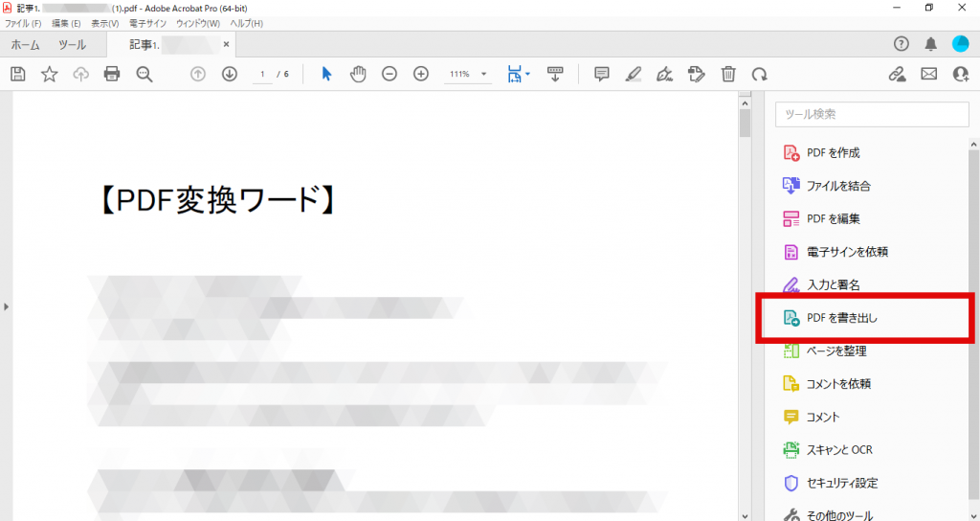Image resolution: width=980 pixels, height=521 pixels.
Task: Open the notifications bell icon
Action: coord(931,44)
